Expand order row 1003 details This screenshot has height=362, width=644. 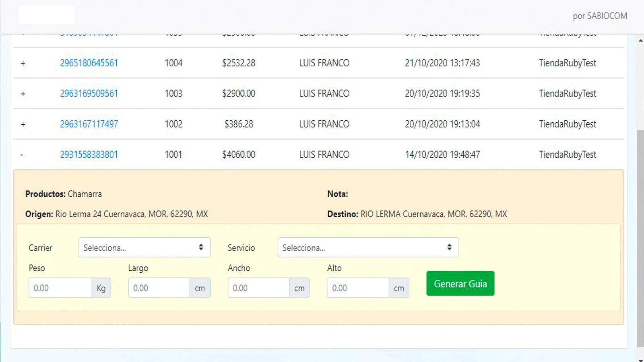coord(23,94)
